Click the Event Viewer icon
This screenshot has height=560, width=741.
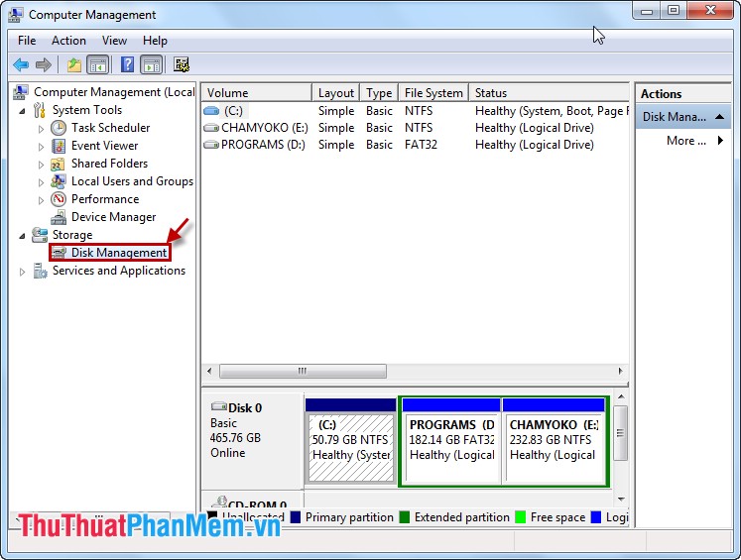coord(59,146)
